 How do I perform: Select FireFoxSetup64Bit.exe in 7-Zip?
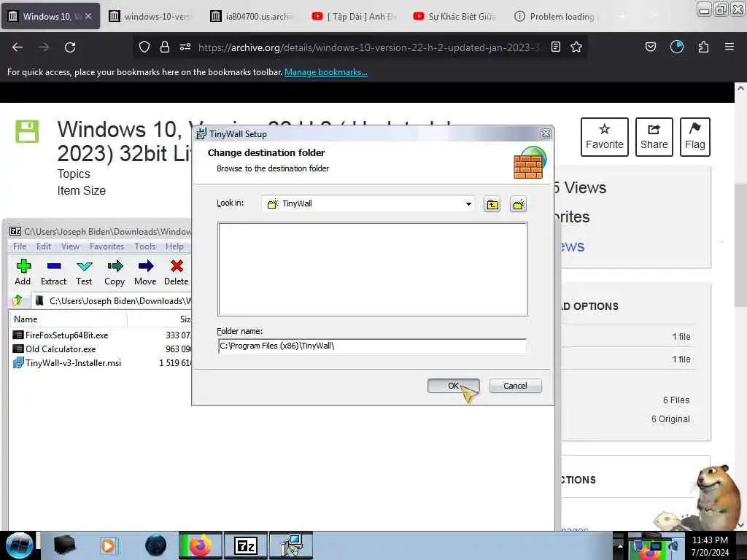(66, 335)
